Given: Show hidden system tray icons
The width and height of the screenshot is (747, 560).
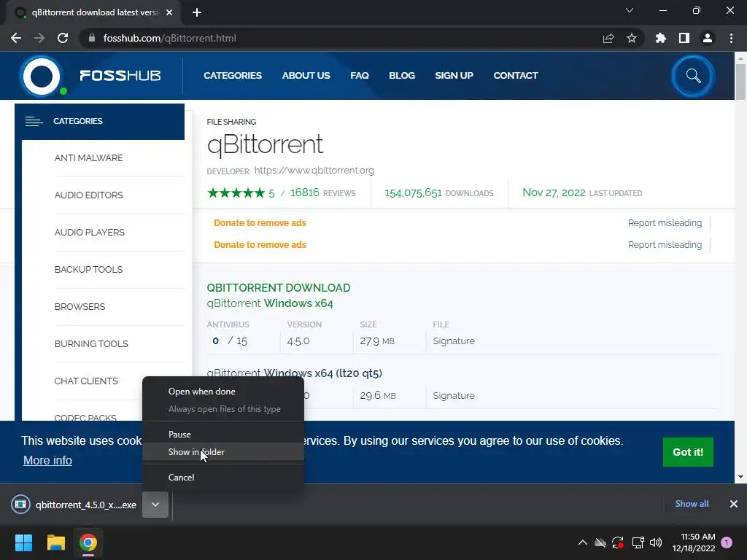Looking at the screenshot, I should coord(582,542).
